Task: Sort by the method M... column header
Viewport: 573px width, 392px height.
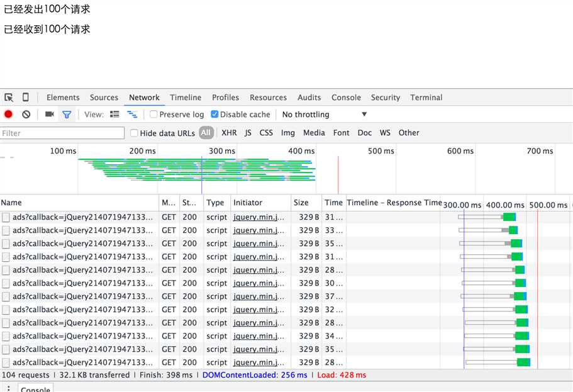Action: tap(169, 203)
